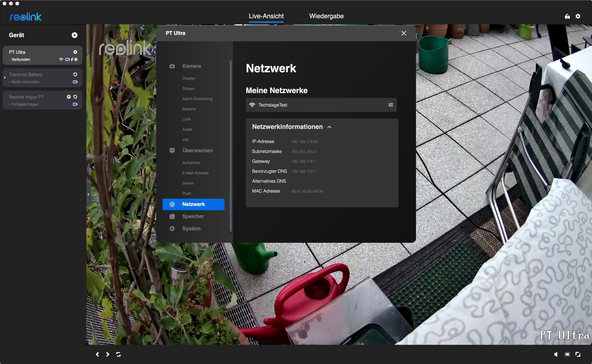
Task: Open the Speicher settings section
Action: (x=193, y=216)
